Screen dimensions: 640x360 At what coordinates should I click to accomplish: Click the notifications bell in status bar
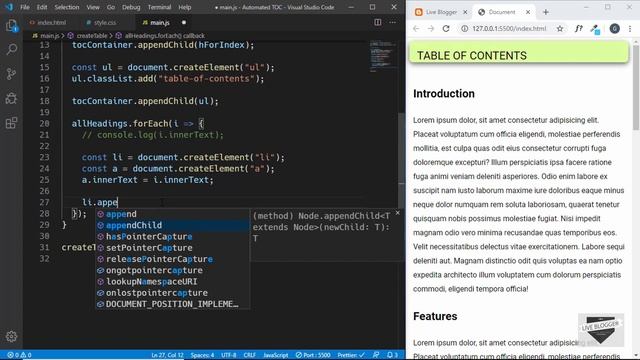392,355
